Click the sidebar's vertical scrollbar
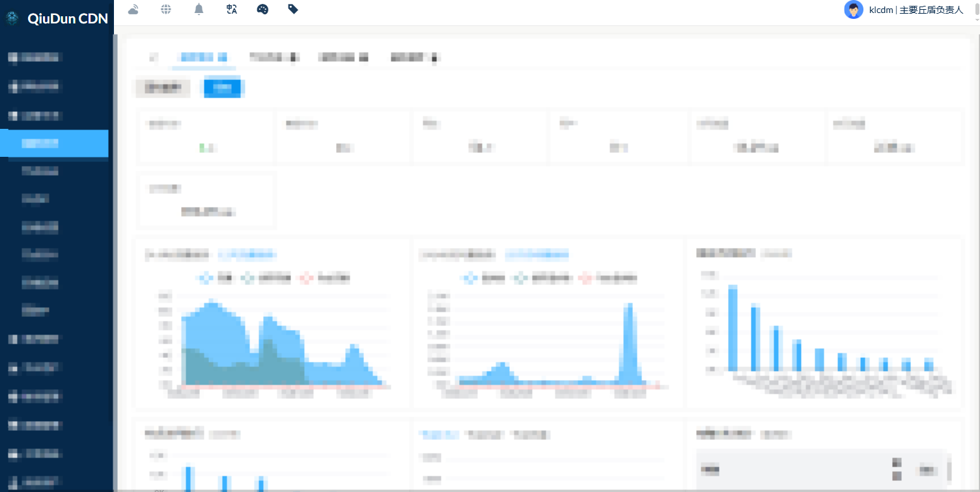The image size is (980, 492). (x=115, y=260)
